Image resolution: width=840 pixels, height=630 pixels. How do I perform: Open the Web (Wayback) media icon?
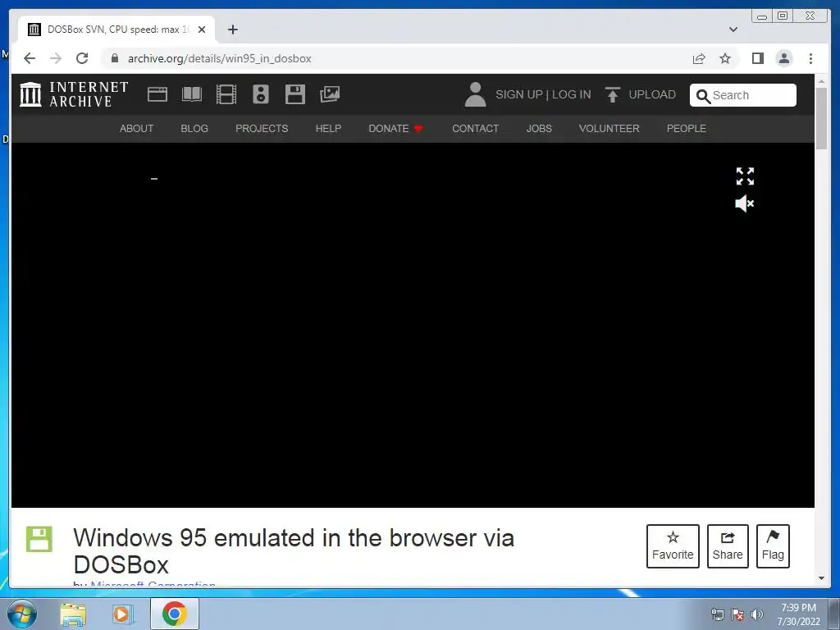157,94
